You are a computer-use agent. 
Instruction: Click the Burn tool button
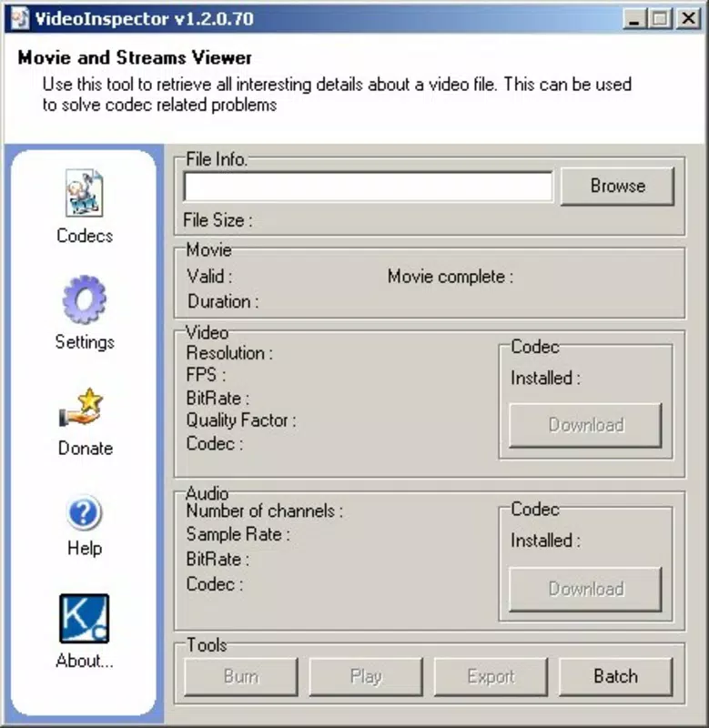point(241,676)
